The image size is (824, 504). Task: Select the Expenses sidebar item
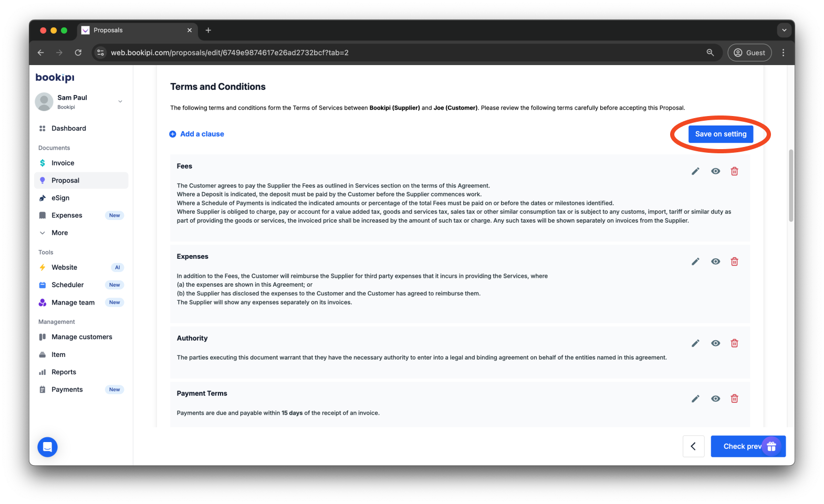pos(67,215)
